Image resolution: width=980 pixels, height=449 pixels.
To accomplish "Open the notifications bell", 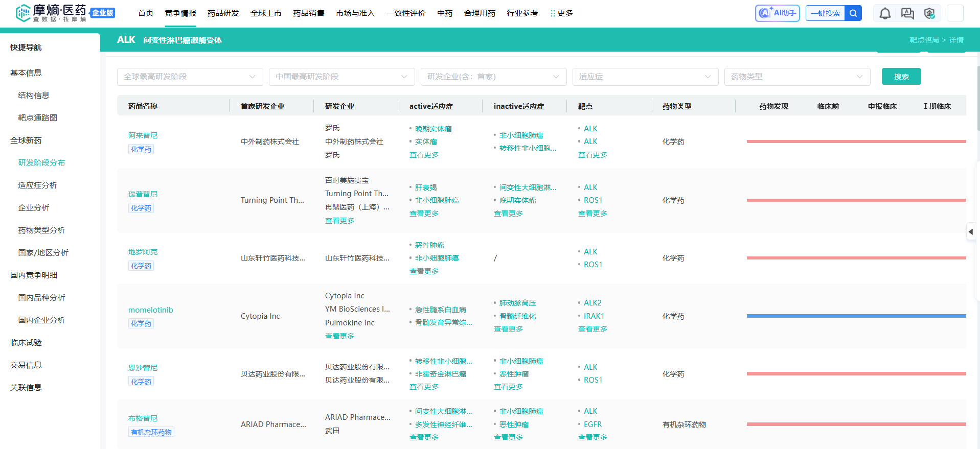I will 885,13.
